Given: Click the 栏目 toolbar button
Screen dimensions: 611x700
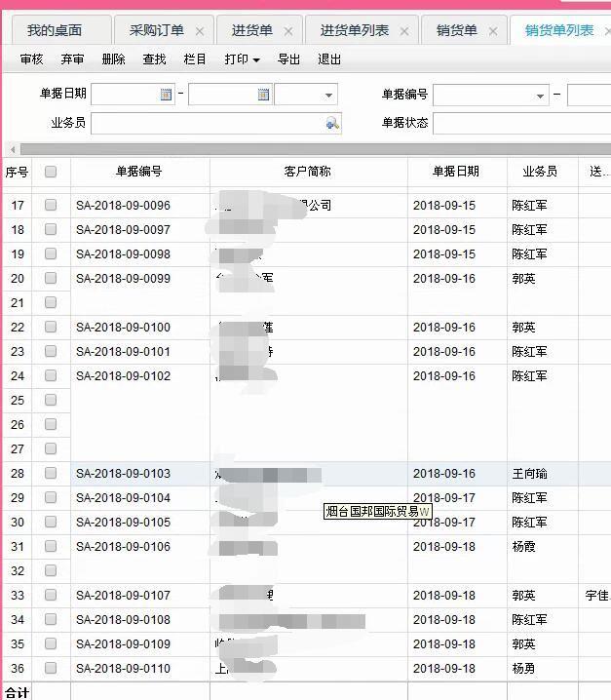Looking at the screenshot, I should pos(195,59).
